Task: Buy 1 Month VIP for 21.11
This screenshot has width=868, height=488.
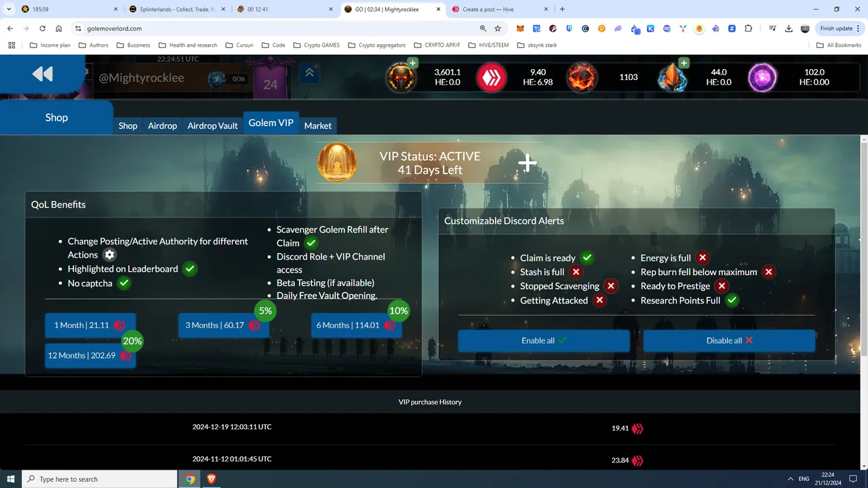Action: [90, 325]
